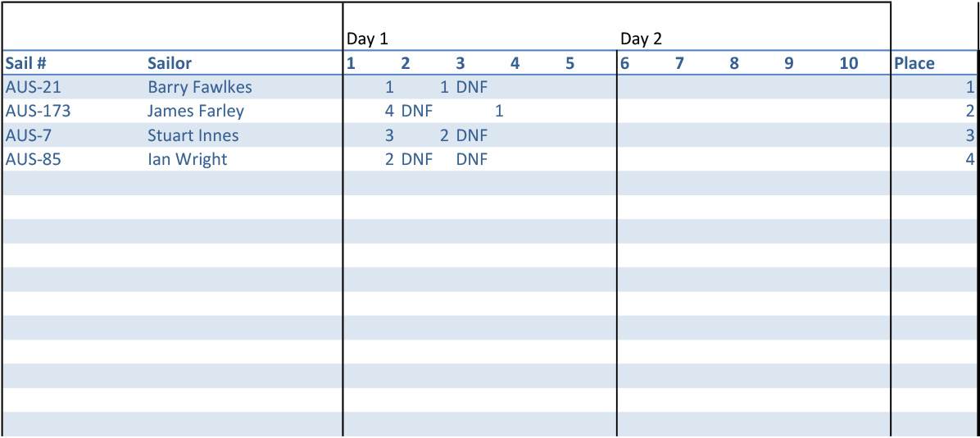Select Ian Wright's place cell showing 4
Screen dimensions: 980x438
(x=969, y=159)
